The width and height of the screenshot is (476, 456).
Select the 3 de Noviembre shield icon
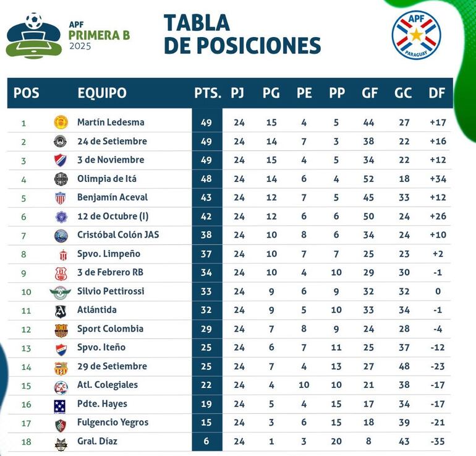click(61, 160)
